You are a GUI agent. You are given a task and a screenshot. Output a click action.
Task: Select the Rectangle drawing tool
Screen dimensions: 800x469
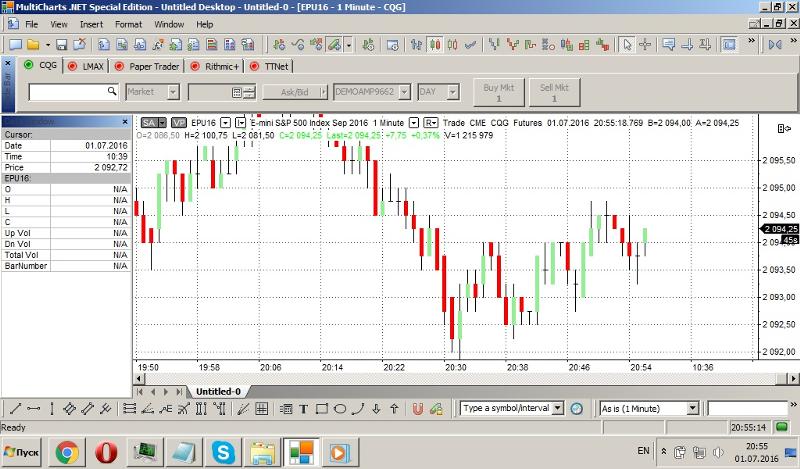[322, 408]
